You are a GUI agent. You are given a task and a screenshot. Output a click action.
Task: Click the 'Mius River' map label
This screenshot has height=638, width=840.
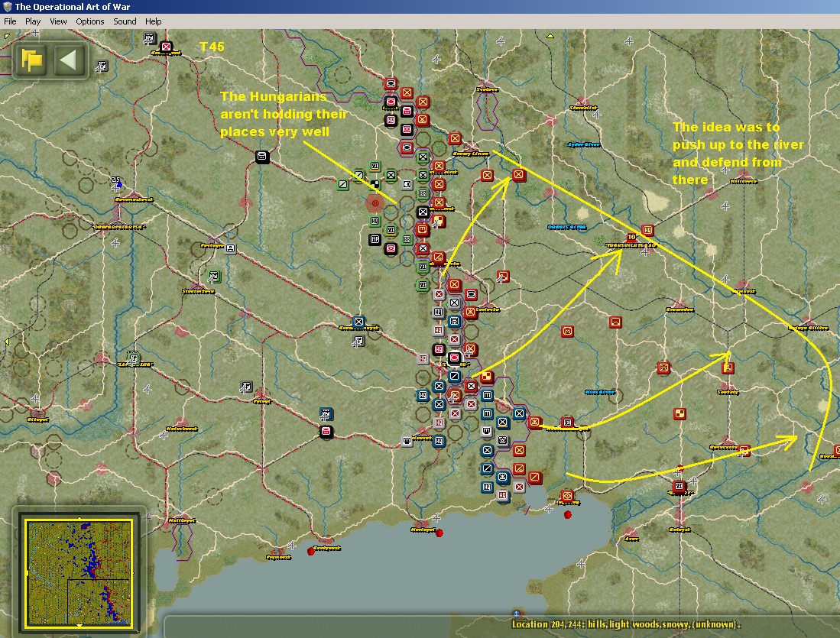600,392
